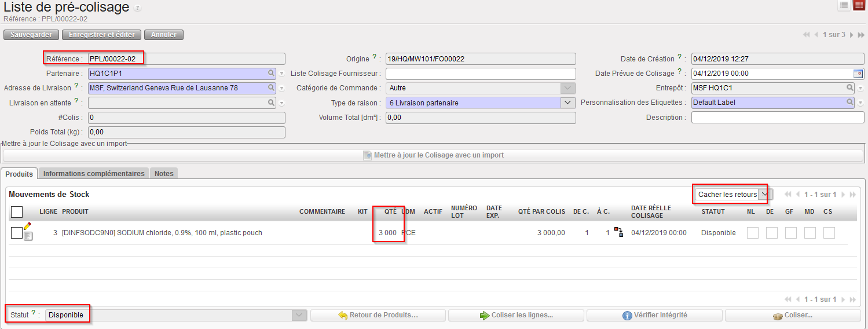This screenshot has height=329, width=868.
Task: Open the calendar picker for Date Prévue de Colisage
Action: click(x=858, y=74)
